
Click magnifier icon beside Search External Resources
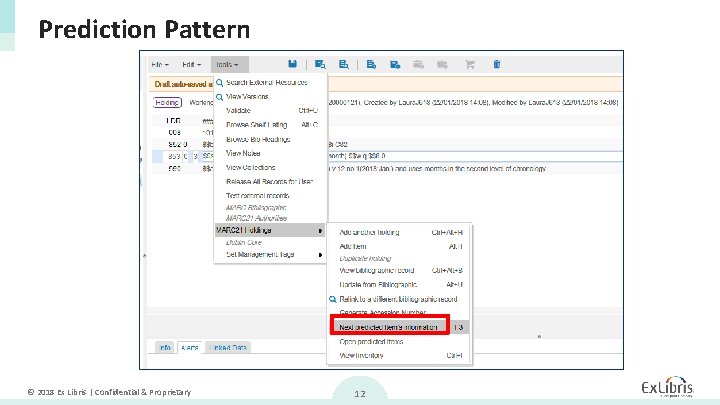pos(219,83)
